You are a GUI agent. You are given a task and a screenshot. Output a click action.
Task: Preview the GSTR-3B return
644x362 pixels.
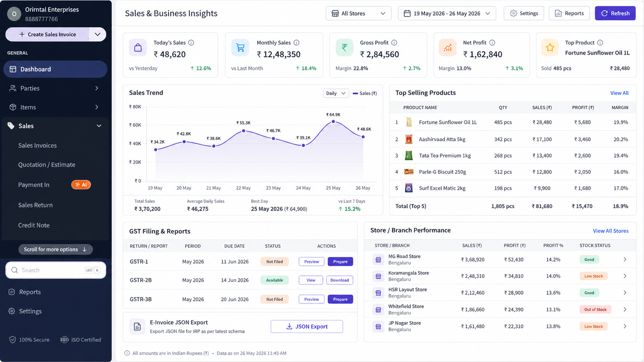tap(311, 299)
